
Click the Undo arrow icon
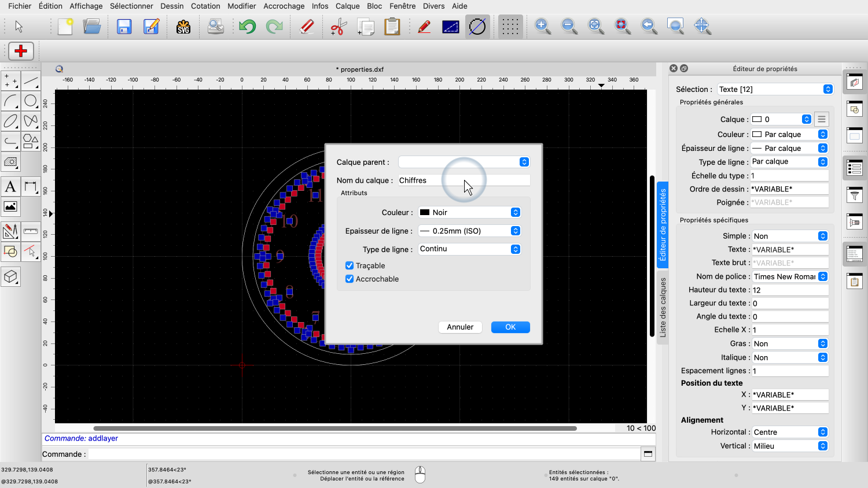click(248, 27)
